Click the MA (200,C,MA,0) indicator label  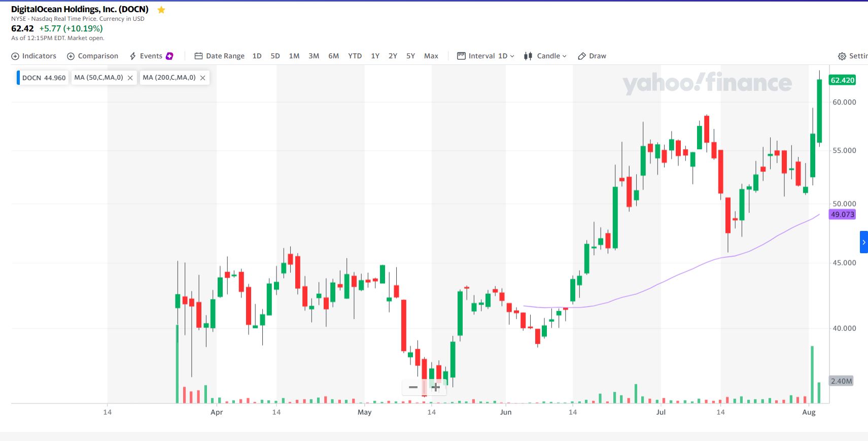[169, 78]
